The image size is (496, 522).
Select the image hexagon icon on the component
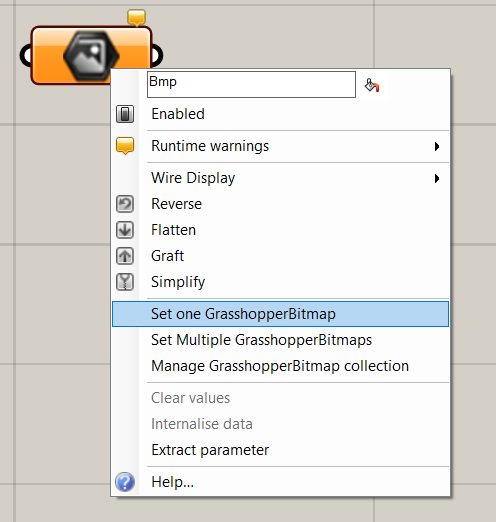click(x=91, y=55)
